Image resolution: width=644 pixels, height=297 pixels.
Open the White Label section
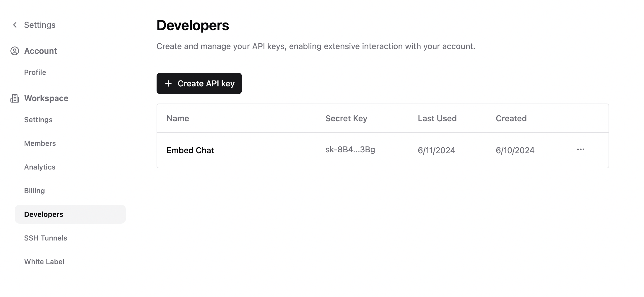pos(44,262)
